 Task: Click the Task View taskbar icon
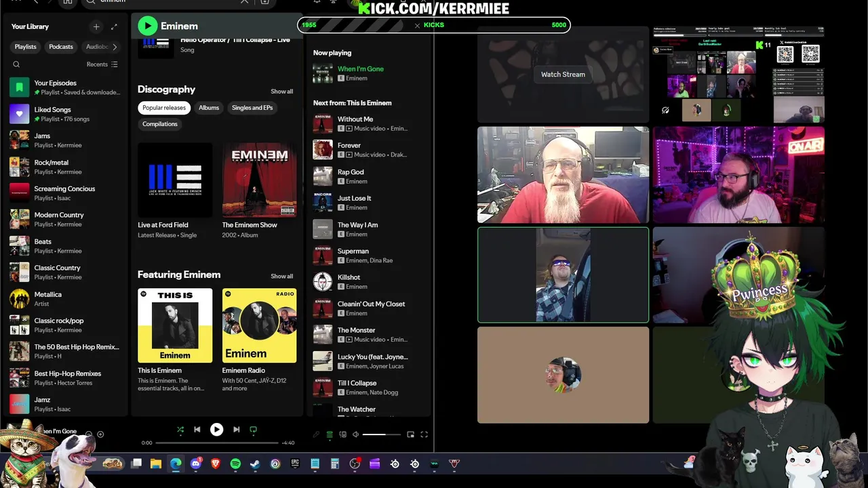(x=136, y=464)
